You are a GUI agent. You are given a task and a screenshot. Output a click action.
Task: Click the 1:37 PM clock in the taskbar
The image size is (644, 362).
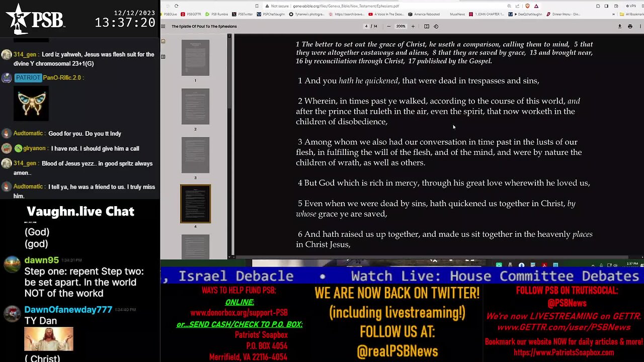pyautogui.click(x=632, y=264)
